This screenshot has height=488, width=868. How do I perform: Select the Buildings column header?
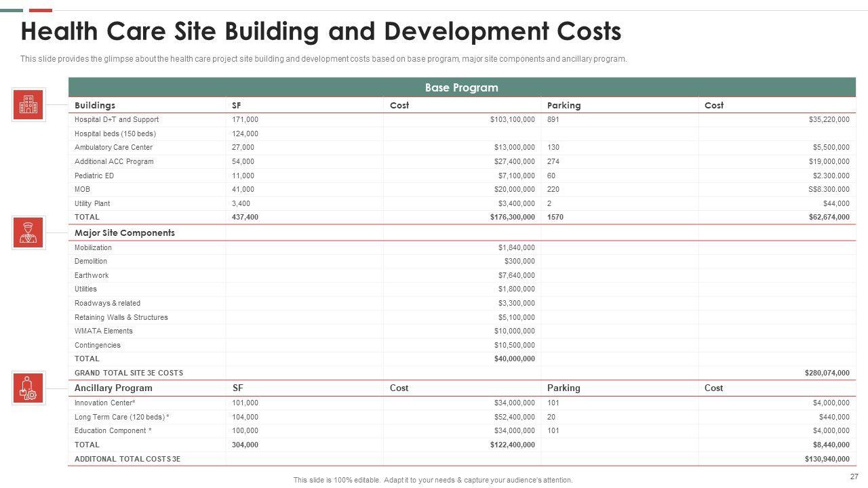[x=95, y=106]
